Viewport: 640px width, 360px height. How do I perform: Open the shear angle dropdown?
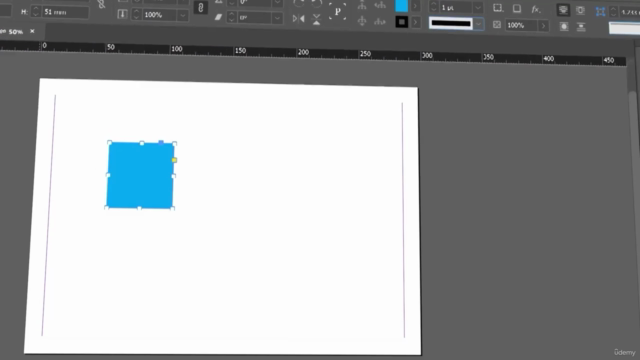tap(278, 18)
